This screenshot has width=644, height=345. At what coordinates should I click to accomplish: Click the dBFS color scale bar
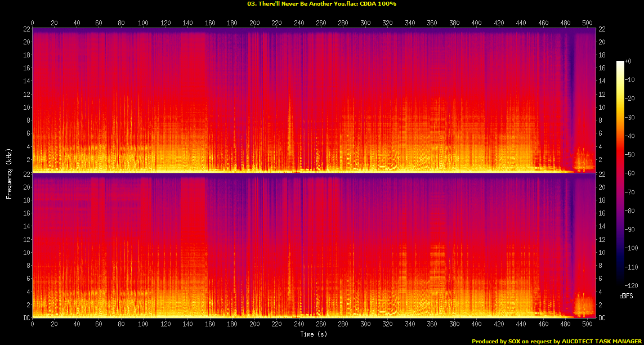click(x=620, y=174)
